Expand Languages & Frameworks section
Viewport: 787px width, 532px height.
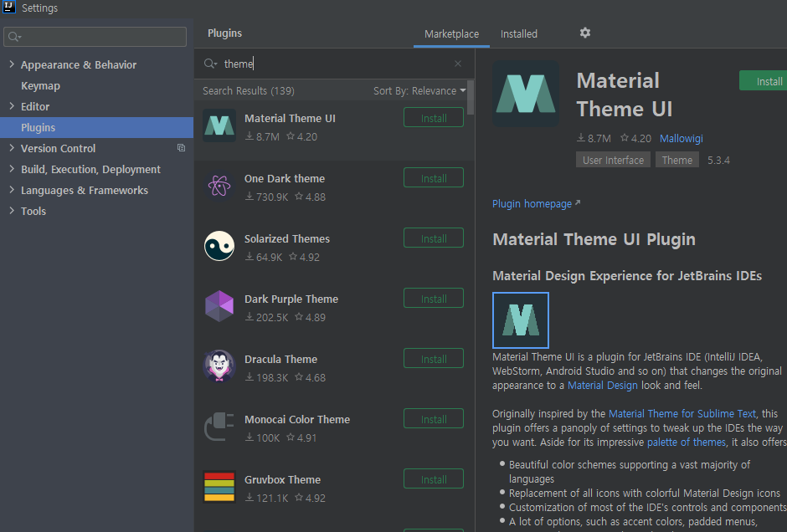pyautogui.click(x=12, y=190)
